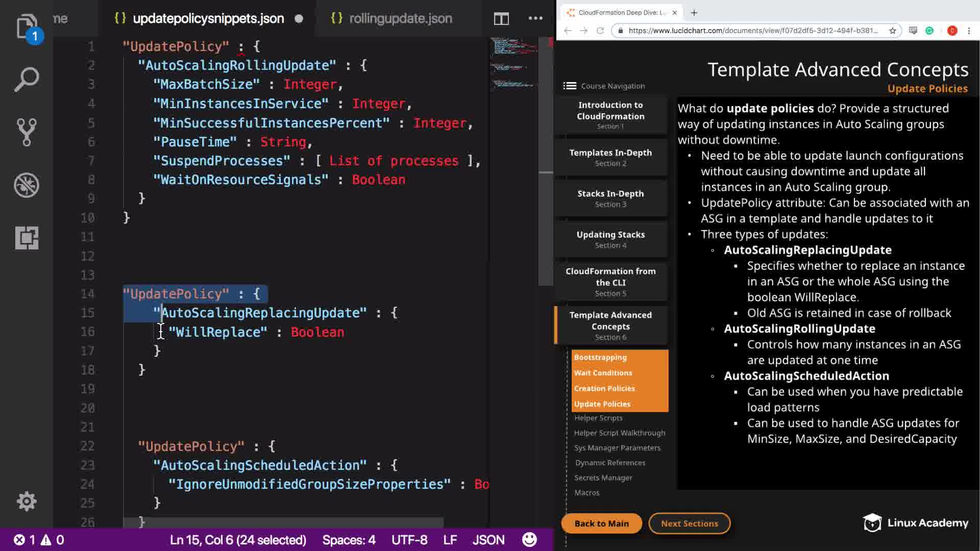Click the editor more actions ellipsis
The width and height of the screenshot is (980, 551).
tap(535, 18)
